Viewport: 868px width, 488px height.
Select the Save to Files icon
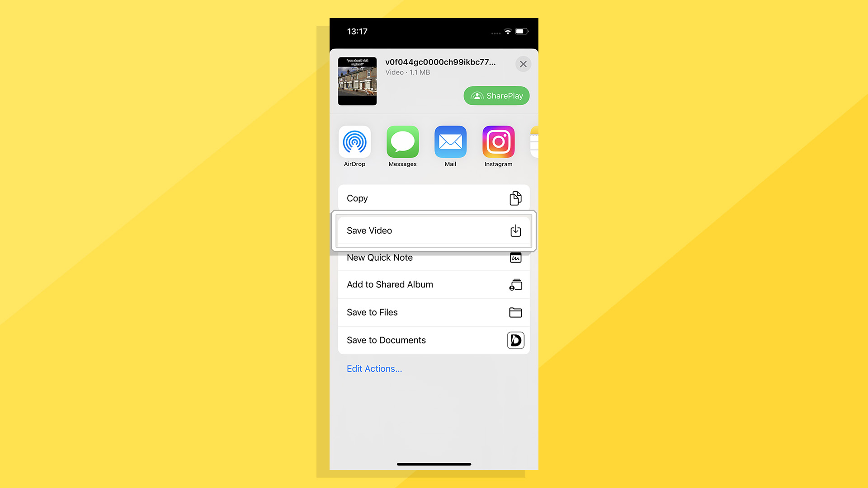click(514, 312)
